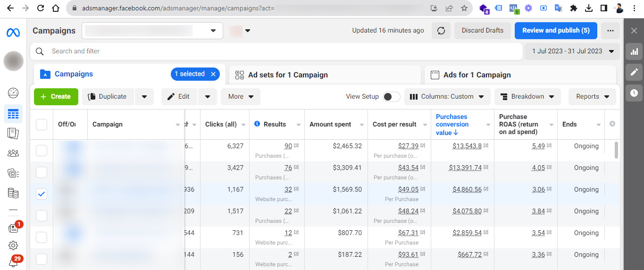Click the $13,543.8 conversion value link
The image size is (644, 270).
(467, 146)
